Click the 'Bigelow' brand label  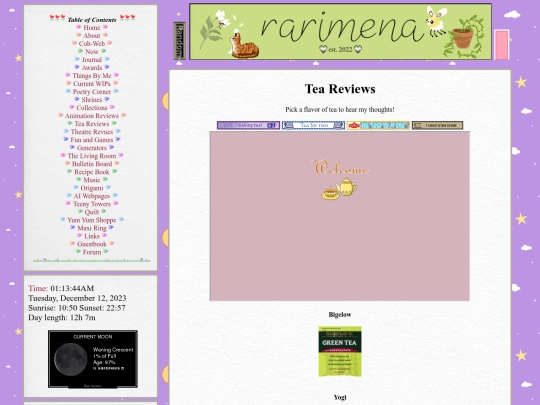coord(340,314)
